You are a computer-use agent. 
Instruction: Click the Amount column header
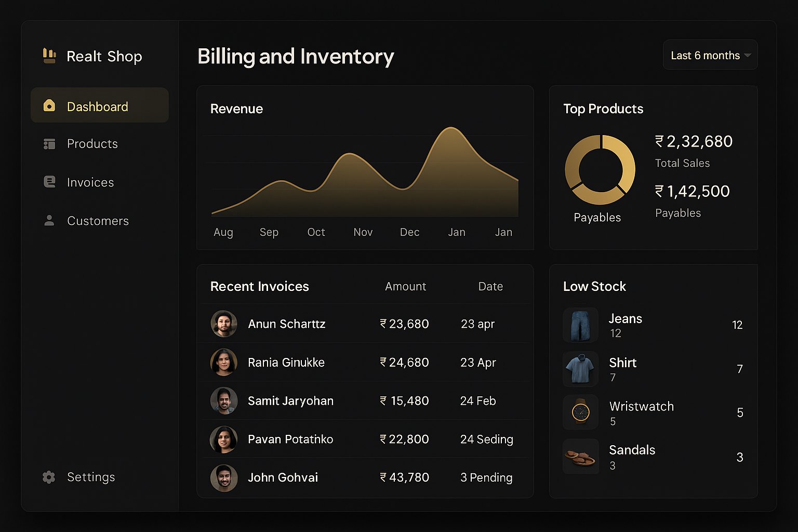406,286
